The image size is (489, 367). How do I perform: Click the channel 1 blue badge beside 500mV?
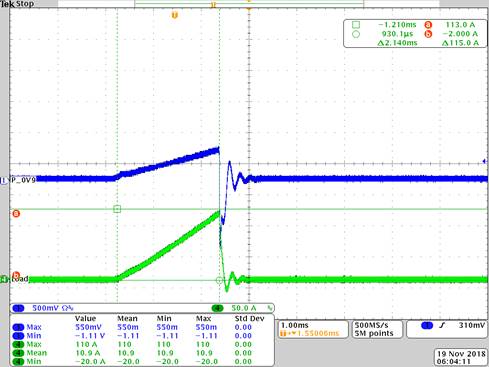[18, 308]
